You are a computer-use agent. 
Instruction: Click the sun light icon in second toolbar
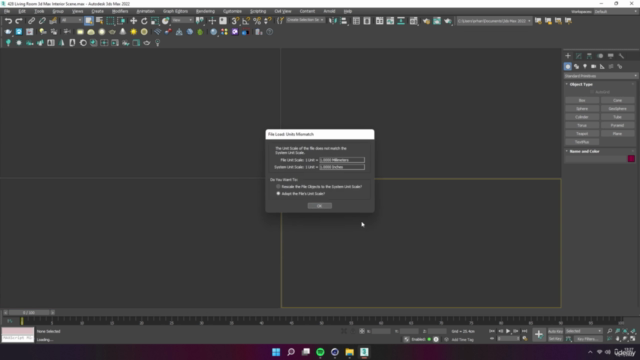pyautogui.click(x=133, y=32)
